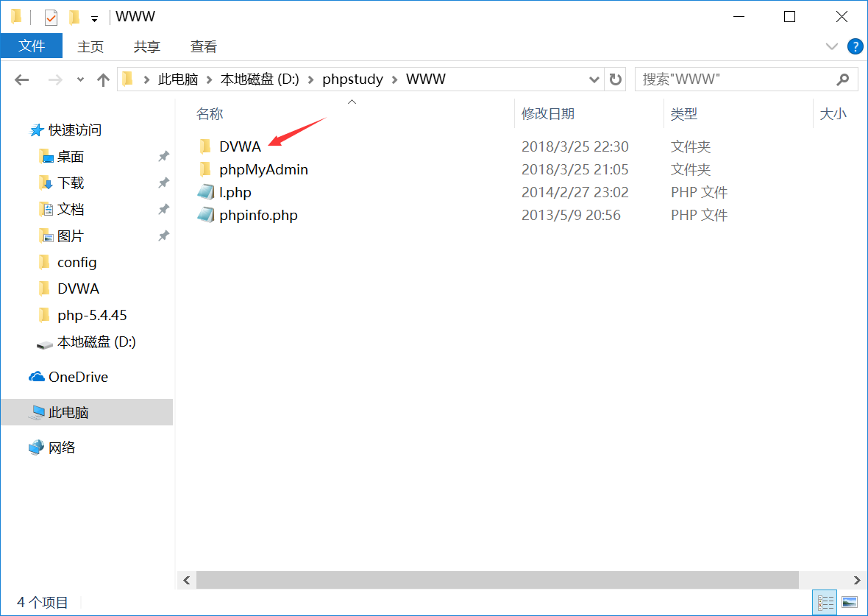
Task: Open DVWA in the navigation pane
Action: 78,288
